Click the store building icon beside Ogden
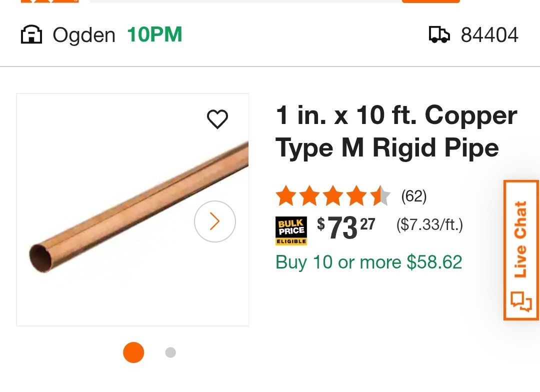Viewport: 540px width, 392px height. (31, 35)
